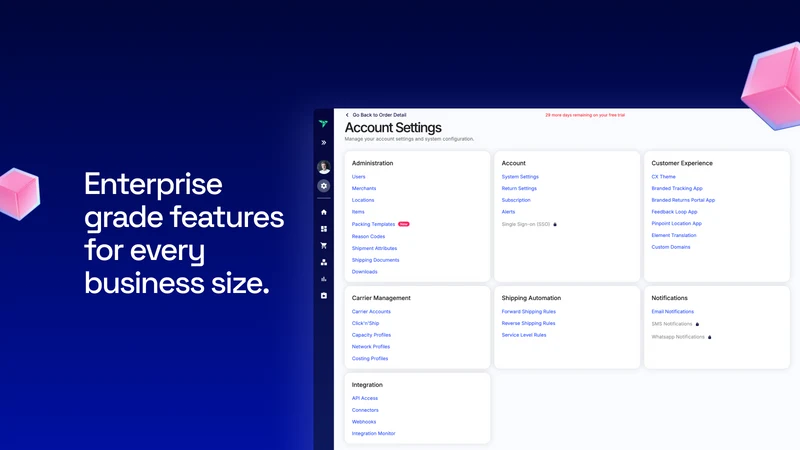Open Branded Tracking App
Screen dimensions: 800x450
coord(677,188)
